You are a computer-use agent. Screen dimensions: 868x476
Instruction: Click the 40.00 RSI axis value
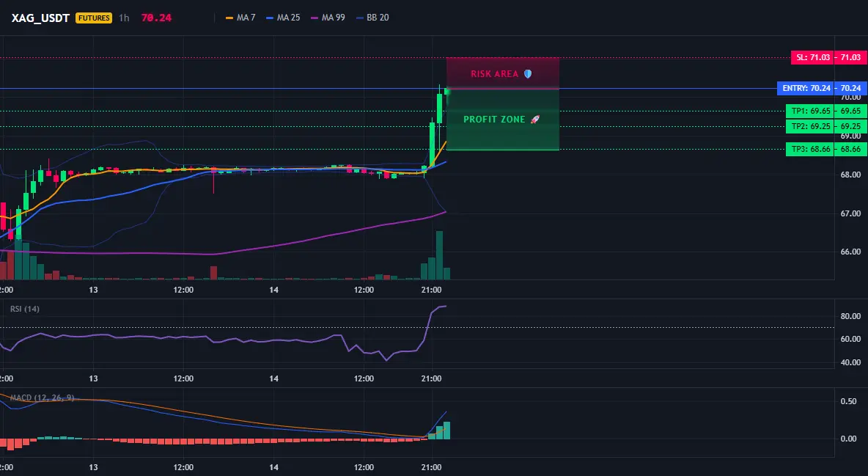click(850, 362)
